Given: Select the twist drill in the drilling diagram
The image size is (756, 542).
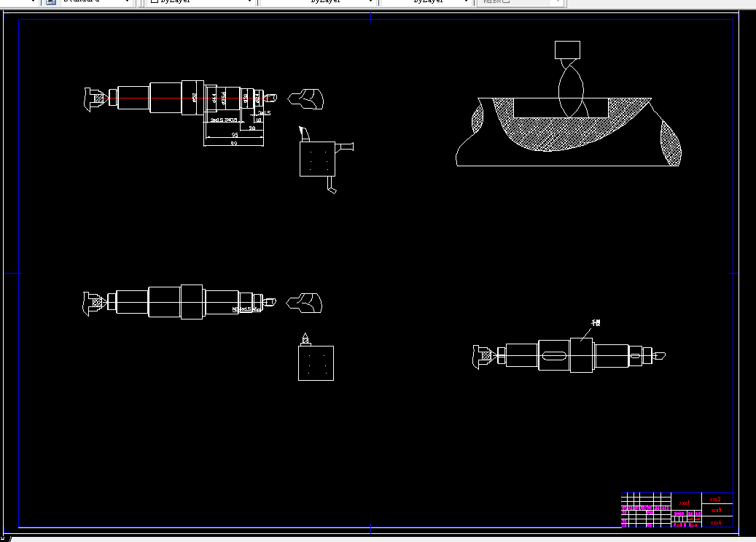Looking at the screenshot, I should [x=572, y=88].
